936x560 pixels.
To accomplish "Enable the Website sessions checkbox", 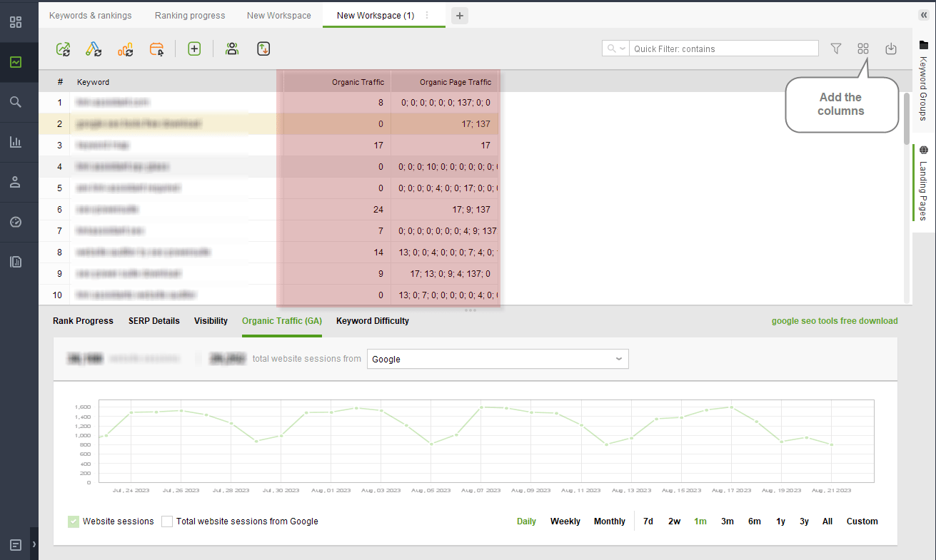I will click(74, 521).
